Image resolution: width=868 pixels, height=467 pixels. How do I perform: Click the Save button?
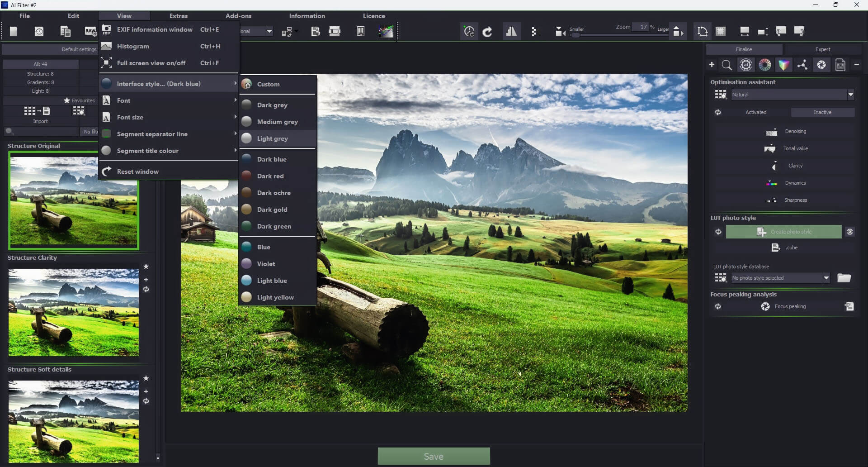[434, 456]
